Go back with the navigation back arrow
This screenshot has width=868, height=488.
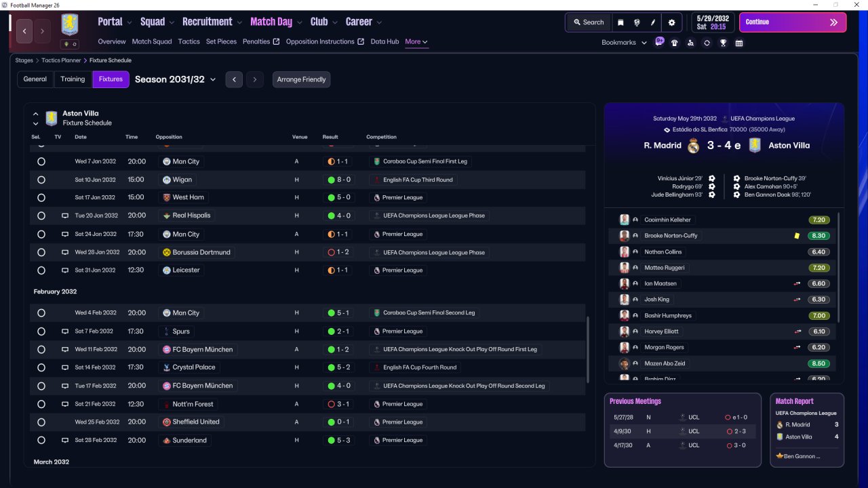[24, 31]
